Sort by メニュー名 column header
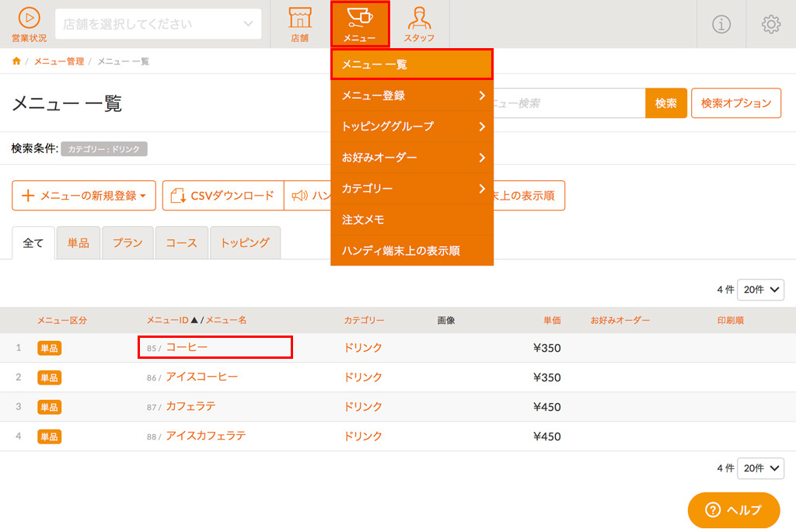796x532 pixels. coord(226,320)
